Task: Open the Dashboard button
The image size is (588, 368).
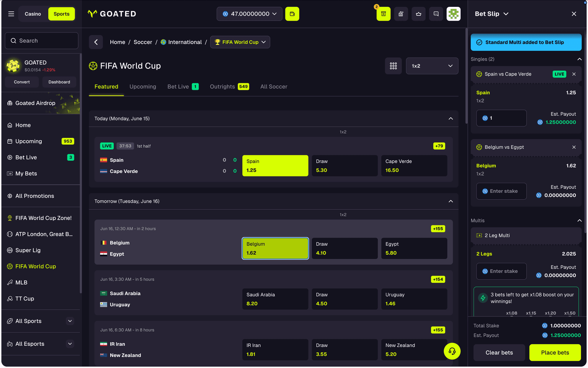Action: [59, 82]
